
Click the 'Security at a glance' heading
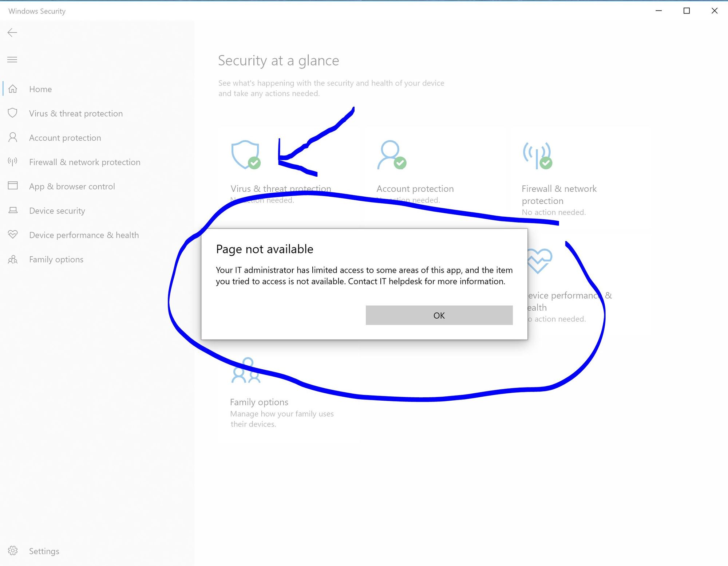click(x=278, y=60)
